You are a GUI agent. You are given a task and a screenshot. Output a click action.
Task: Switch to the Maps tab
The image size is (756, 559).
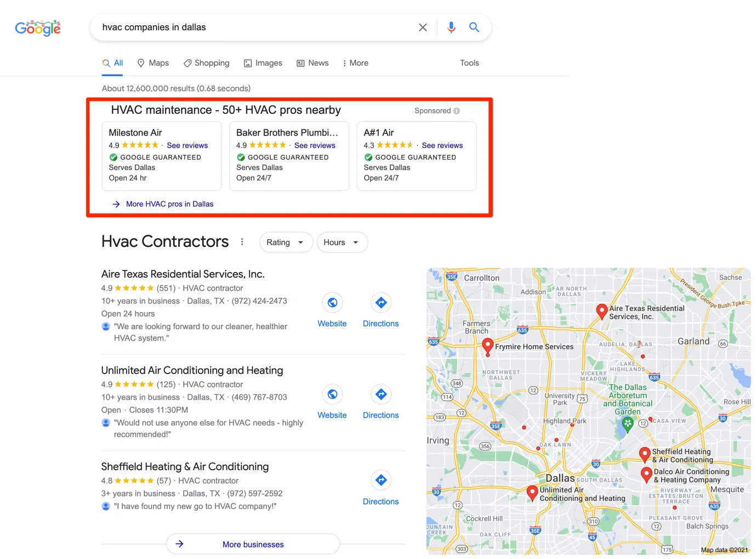pos(153,63)
